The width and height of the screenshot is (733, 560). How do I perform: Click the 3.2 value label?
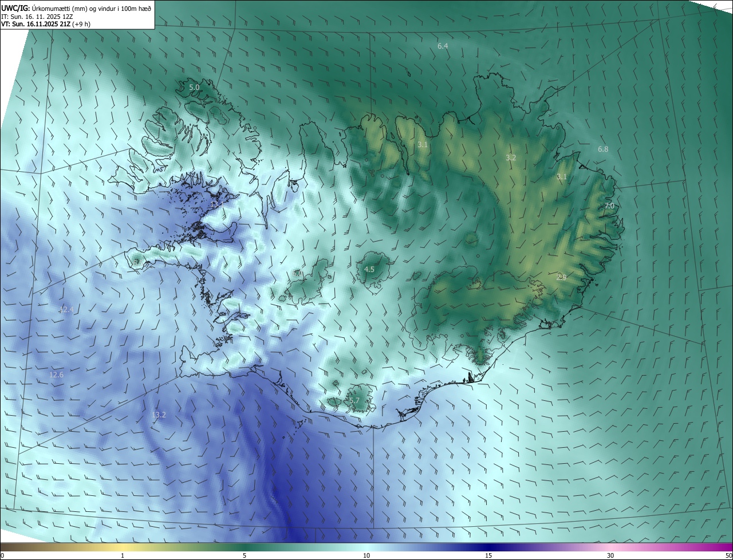click(x=511, y=157)
